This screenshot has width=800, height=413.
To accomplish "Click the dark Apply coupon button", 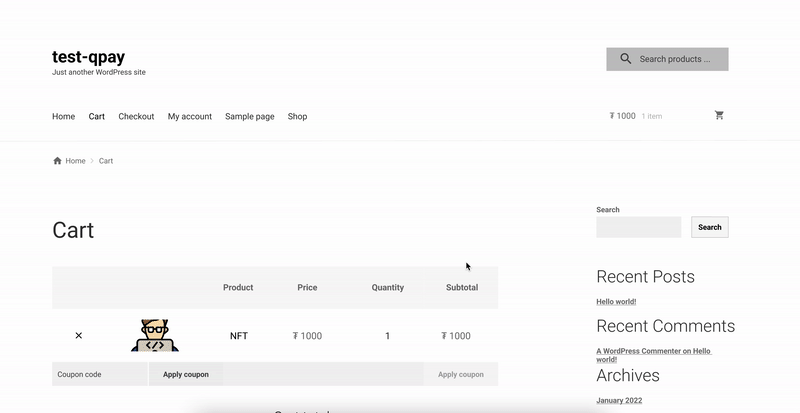I will click(186, 374).
